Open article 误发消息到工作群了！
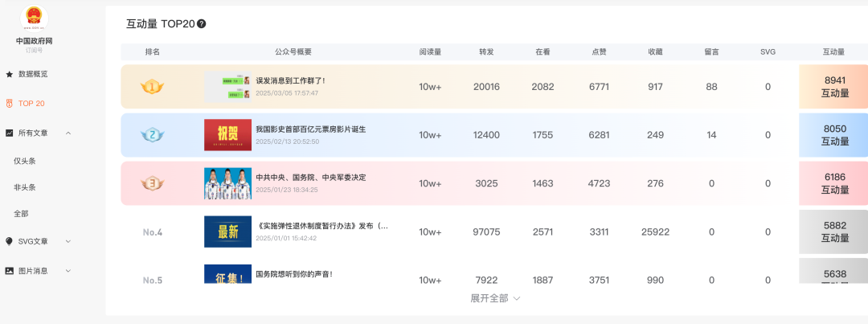The height and width of the screenshot is (324, 868). tap(291, 81)
